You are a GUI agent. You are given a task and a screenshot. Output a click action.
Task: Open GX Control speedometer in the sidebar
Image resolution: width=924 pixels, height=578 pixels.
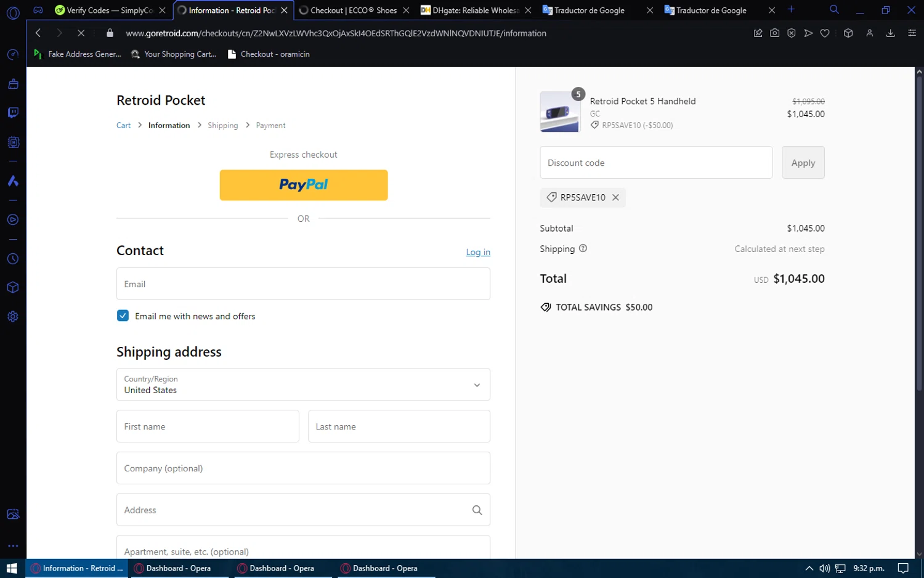click(x=13, y=55)
